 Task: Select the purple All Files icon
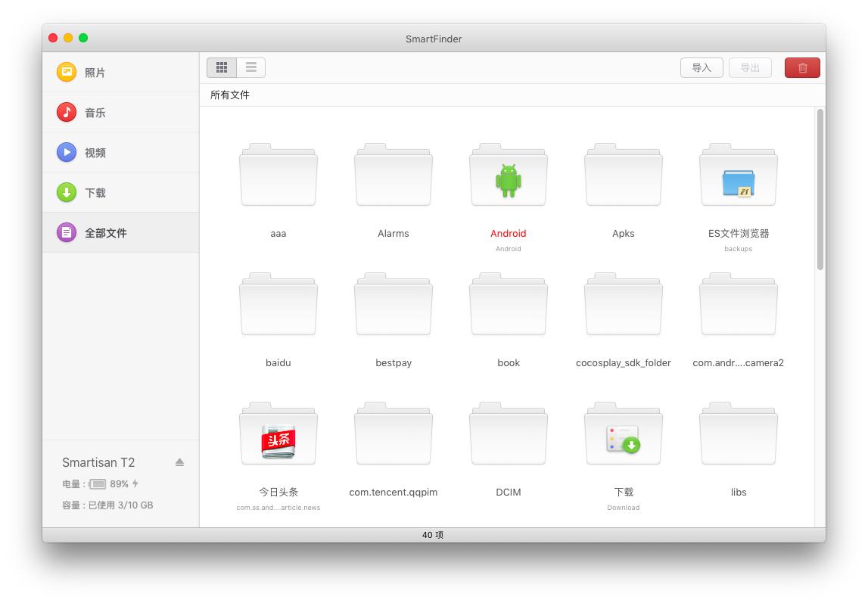[67, 232]
